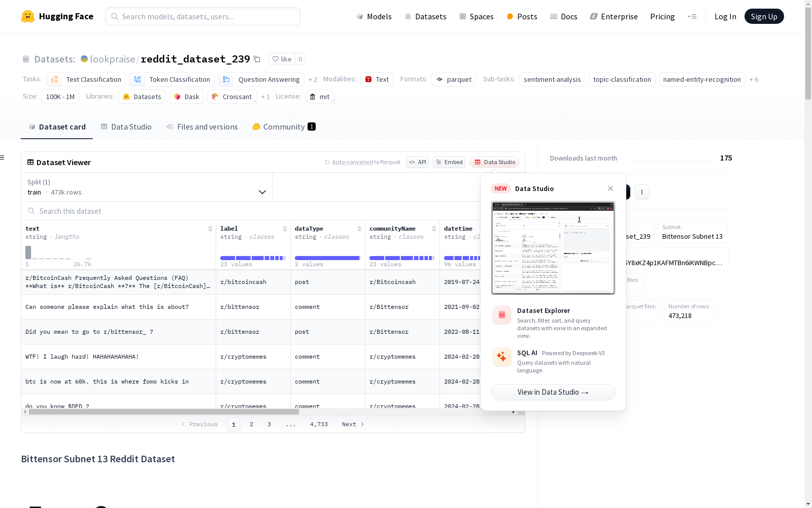Click the Croissant library tag
This screenshot has width=812, height=508.
click(232, 97)
